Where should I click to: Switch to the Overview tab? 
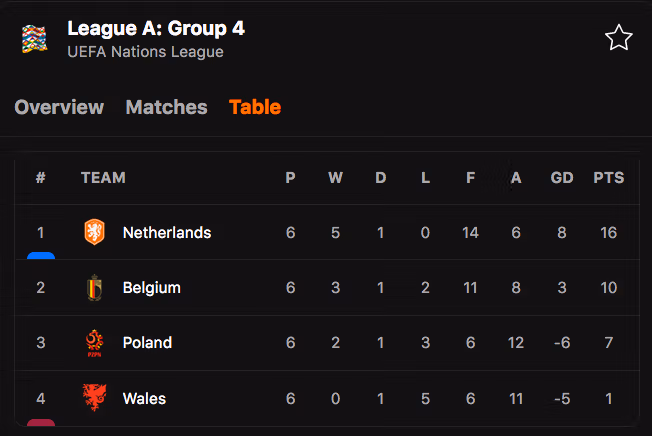(59, 107)
